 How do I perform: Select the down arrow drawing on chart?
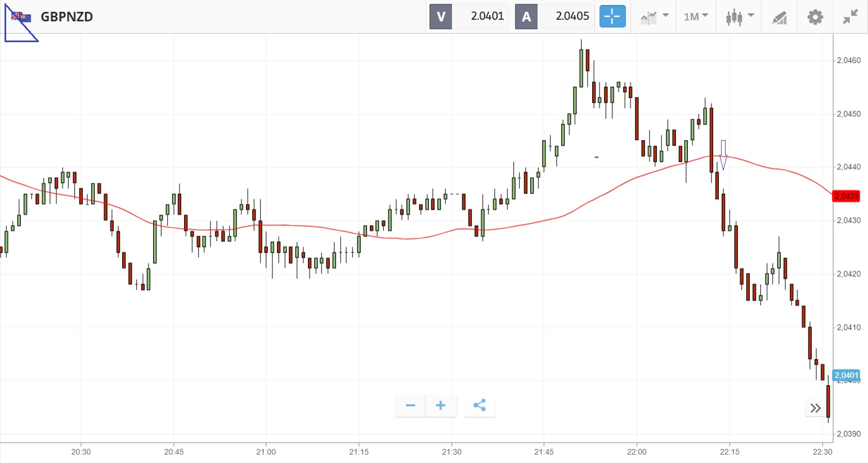[x=723, y=155]
